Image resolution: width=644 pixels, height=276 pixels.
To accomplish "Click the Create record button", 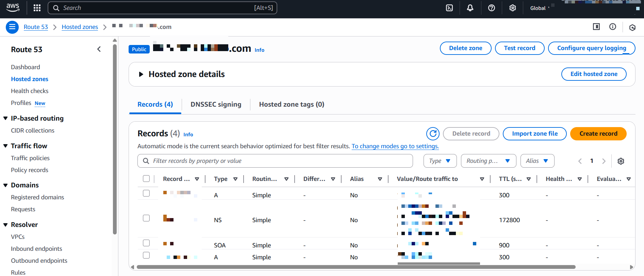I will [598, 134].
